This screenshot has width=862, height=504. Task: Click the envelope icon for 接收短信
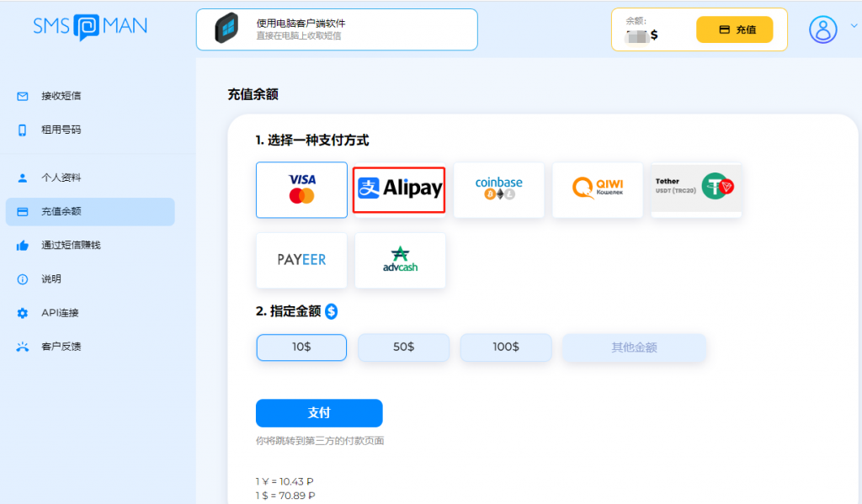point(23,96)
